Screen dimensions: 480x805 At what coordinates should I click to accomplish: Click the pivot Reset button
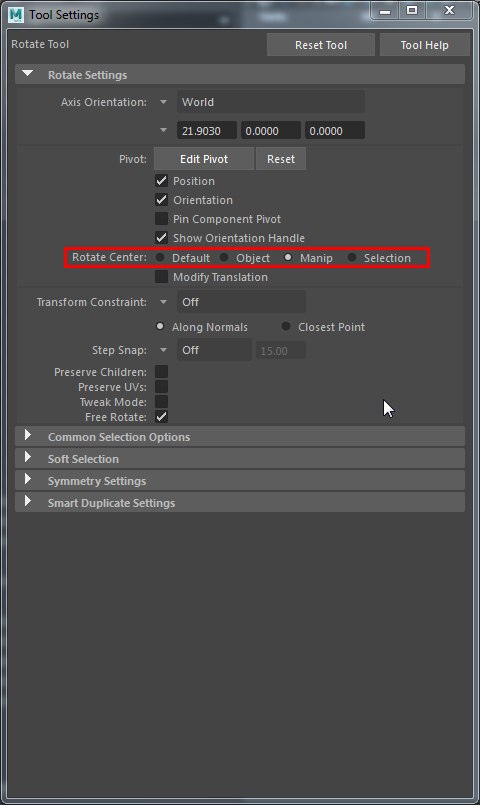[x=281, y=159]
